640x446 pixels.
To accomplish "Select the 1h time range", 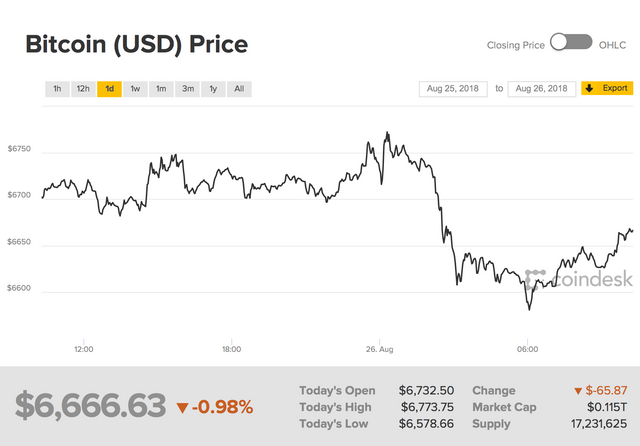I will 57,89.
